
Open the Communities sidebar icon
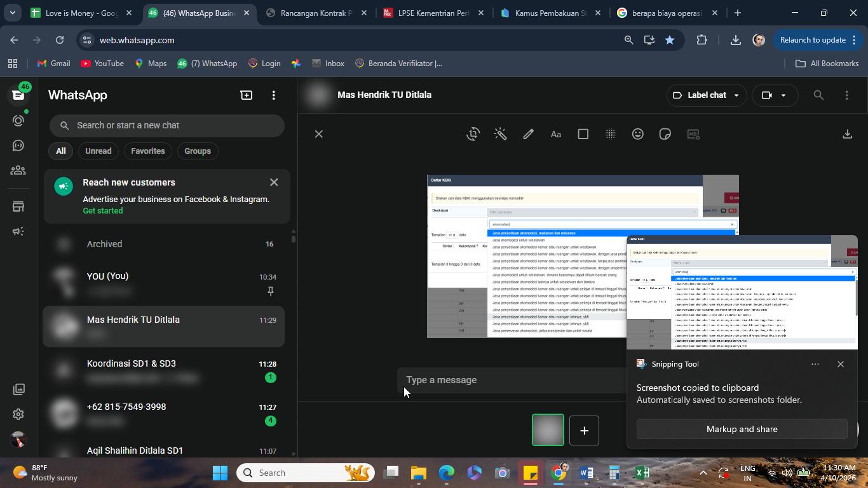pos(18,170)
